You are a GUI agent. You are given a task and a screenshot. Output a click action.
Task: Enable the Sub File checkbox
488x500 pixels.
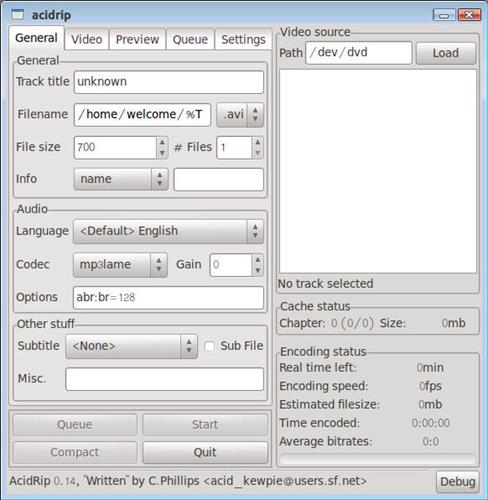(x=209, y=346)
